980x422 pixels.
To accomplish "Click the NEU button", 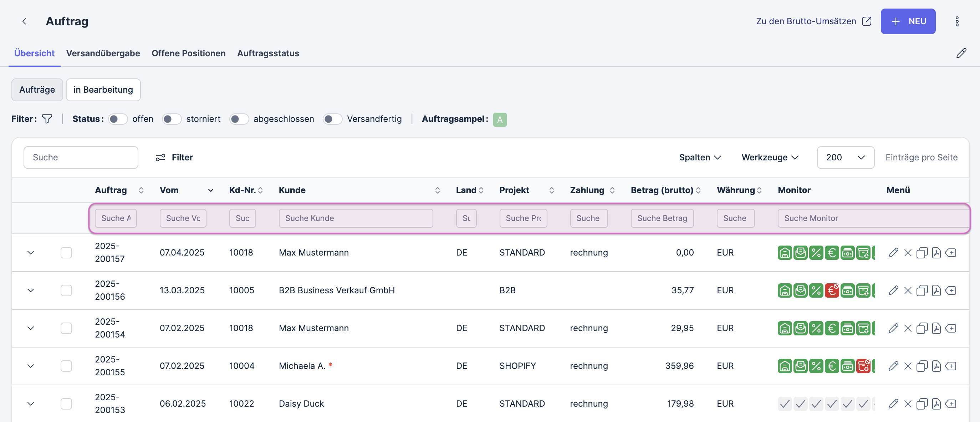I will coord(908,21).
